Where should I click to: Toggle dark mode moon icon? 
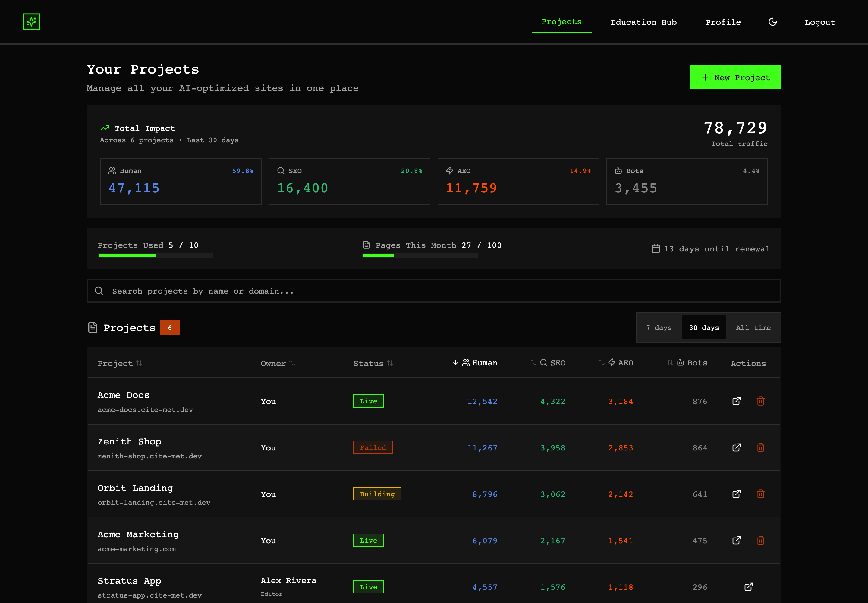[x=773, y=22]
